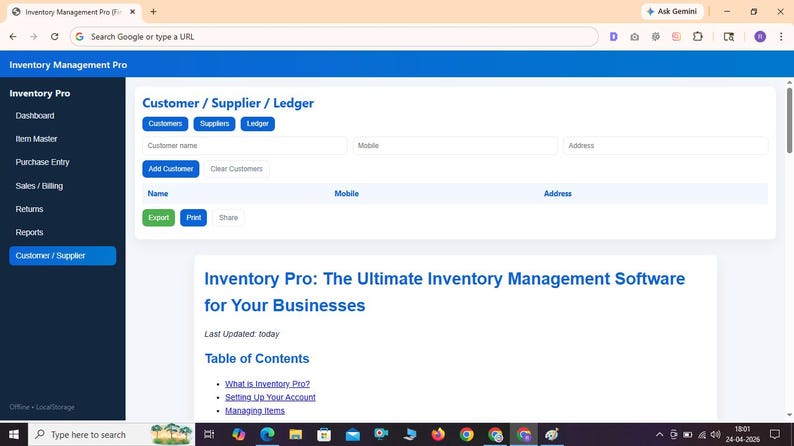Click the Name column header

point(158,193)
